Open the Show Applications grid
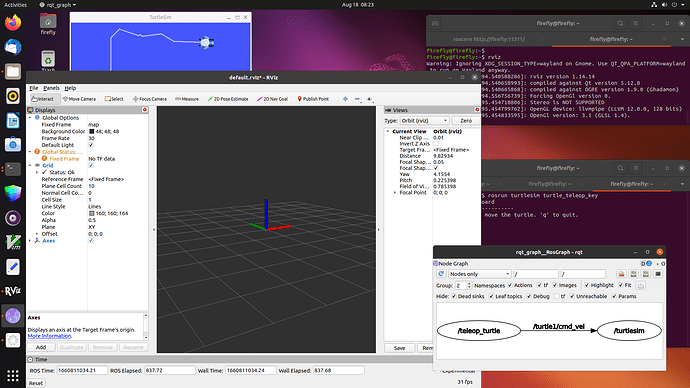690x388 pixels. (x=13, y=375)
